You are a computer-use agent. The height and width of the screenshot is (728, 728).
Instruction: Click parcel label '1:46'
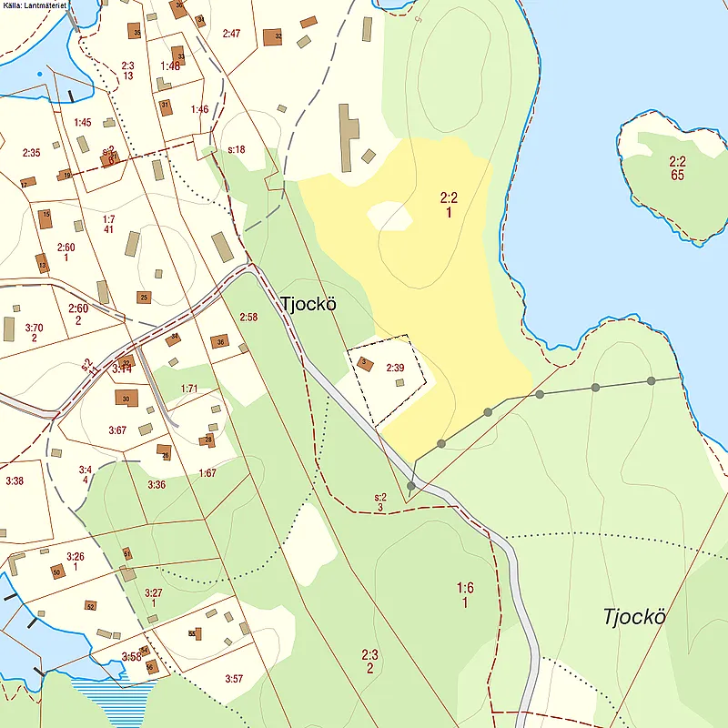[199, 109]
